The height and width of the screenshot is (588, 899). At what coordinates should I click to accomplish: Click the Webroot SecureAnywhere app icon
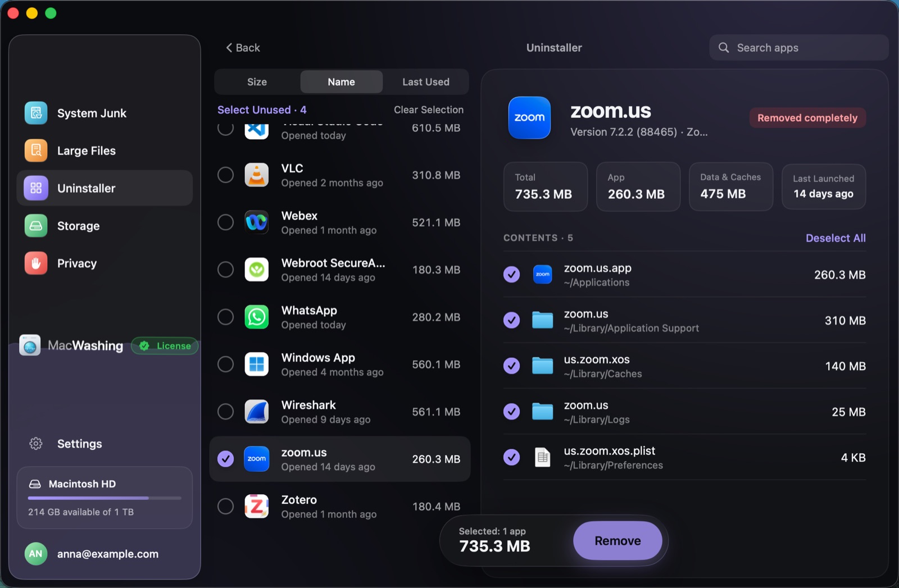[257, 270]
